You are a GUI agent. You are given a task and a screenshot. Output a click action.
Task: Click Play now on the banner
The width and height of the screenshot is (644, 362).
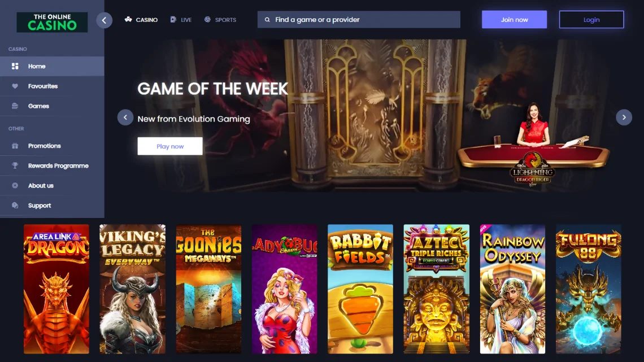click(x=170, y=146)
